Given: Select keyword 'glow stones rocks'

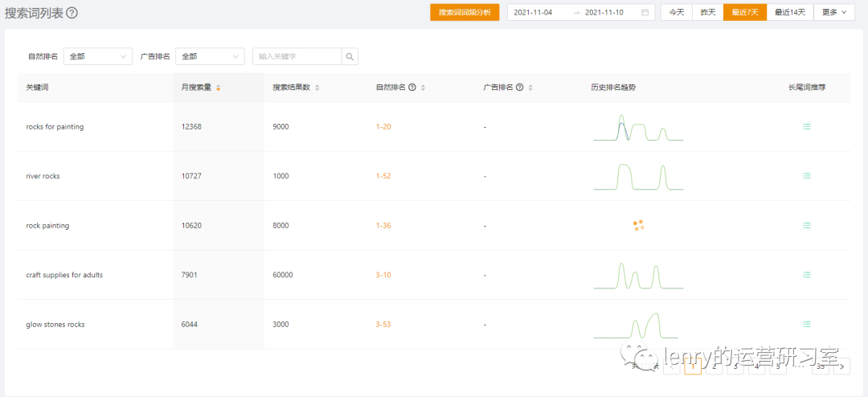Looking at the screenshot, I should click(x=55, y=324).
